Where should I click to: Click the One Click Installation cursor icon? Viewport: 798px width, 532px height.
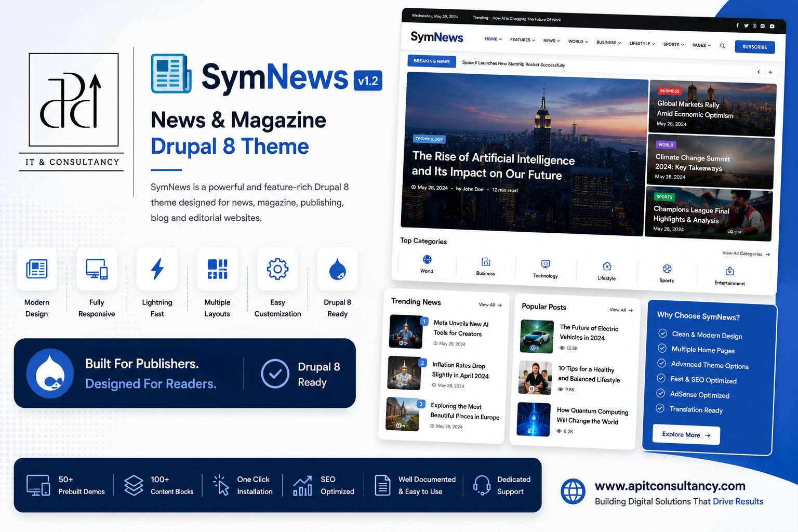coord(221,485)
